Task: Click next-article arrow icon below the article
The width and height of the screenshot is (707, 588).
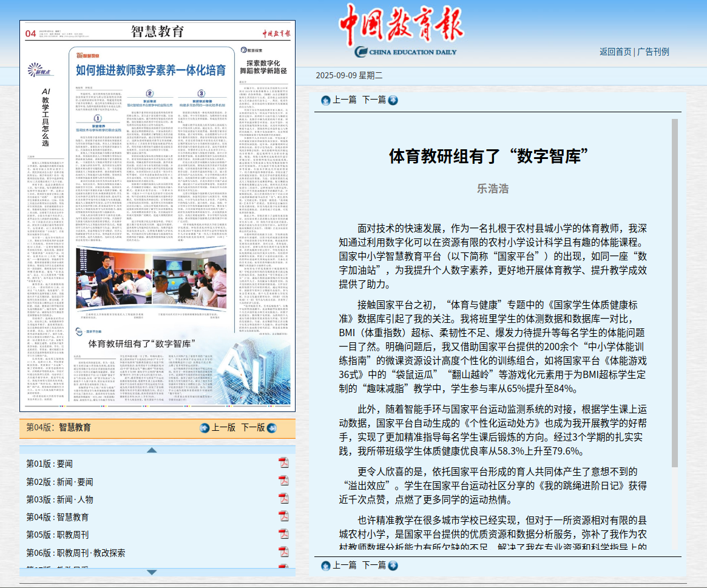Action: [393, 566]
